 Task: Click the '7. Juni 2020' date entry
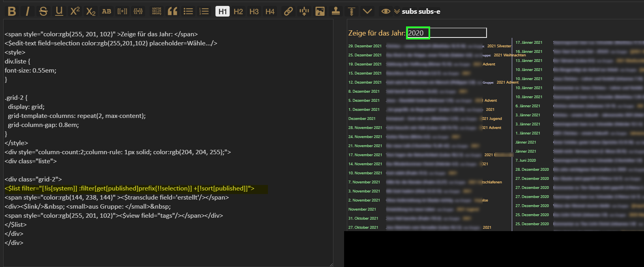[526, 161]
